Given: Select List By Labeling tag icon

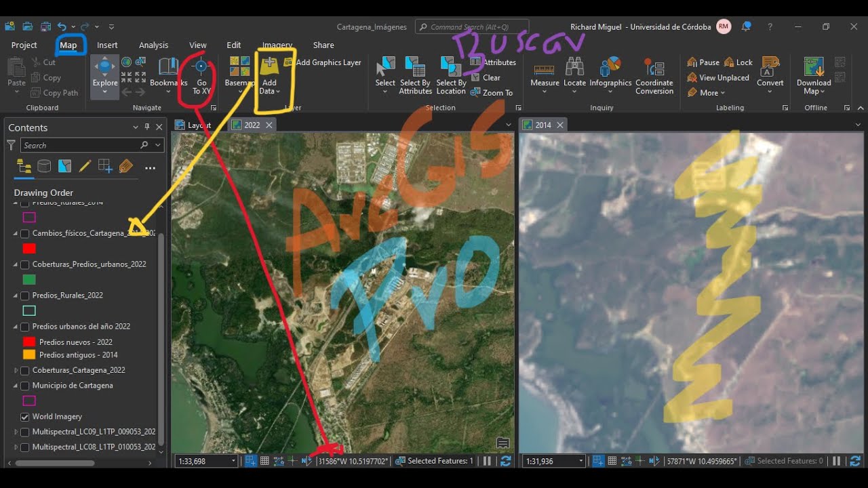Looking at the screenshot, I should point(125,167).
